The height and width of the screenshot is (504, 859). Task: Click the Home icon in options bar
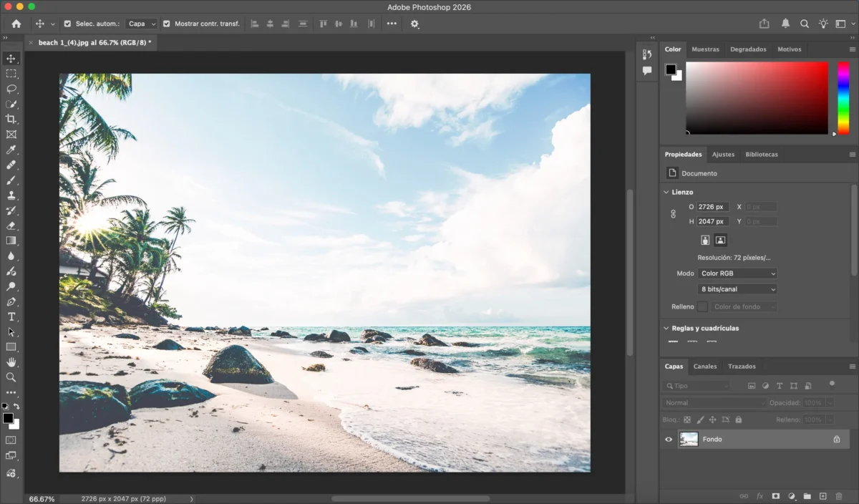tap(16, 24)
